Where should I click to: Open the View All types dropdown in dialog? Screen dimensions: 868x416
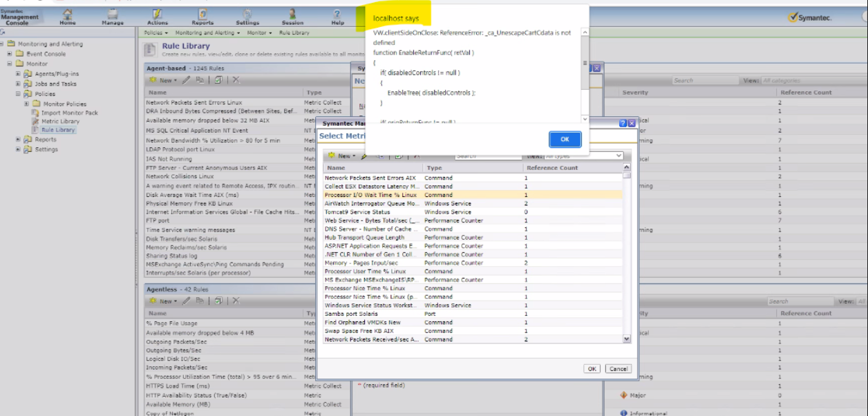point(583,156)
